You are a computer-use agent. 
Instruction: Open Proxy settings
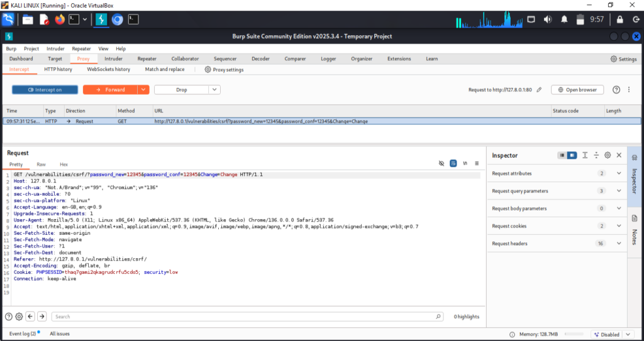click(x=225, y=70)
